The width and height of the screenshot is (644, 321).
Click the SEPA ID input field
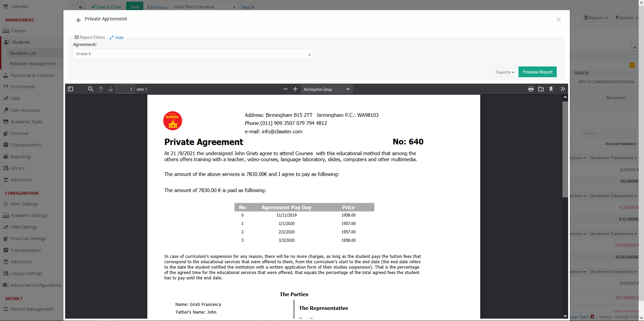606,82
